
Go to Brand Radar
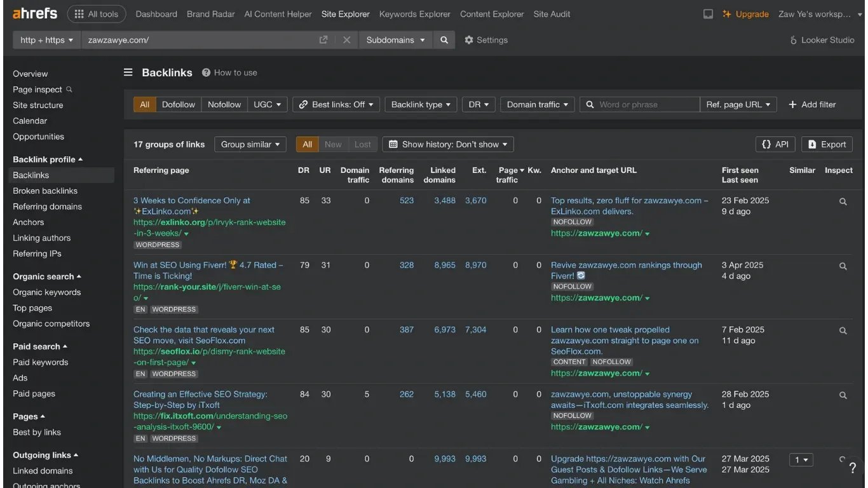pyautogui.click(x=210, y=14)
